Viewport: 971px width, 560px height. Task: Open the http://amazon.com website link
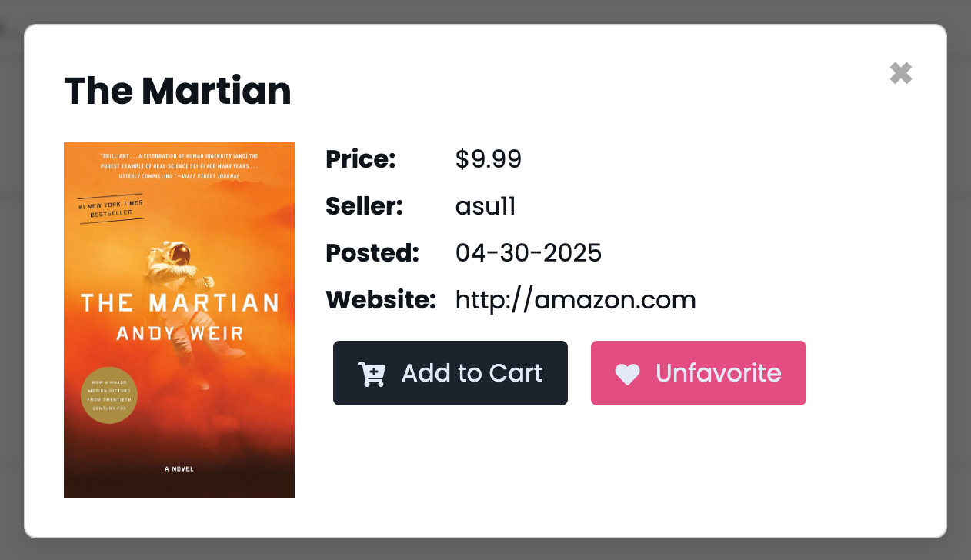point(576,300)
